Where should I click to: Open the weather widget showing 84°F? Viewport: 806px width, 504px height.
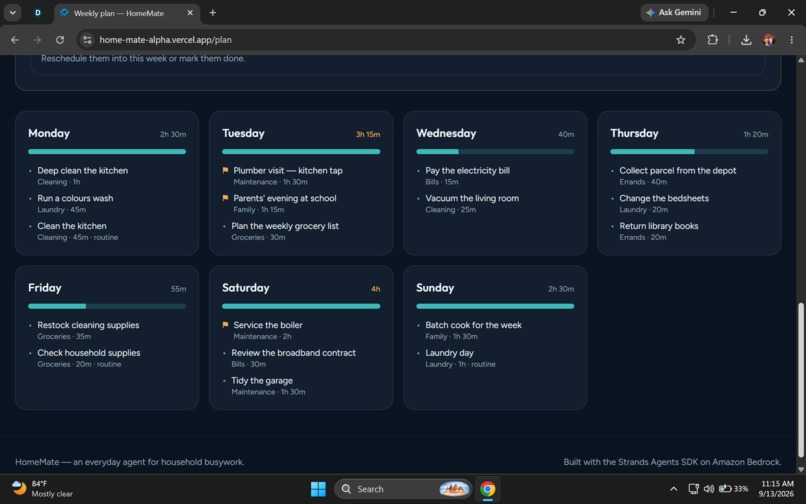[x=42, y=489]
